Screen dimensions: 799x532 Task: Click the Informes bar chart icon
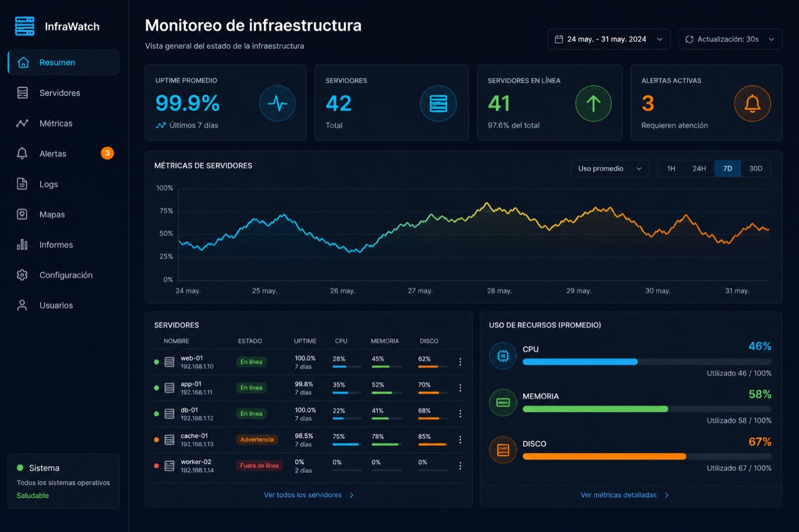[22, 244]
